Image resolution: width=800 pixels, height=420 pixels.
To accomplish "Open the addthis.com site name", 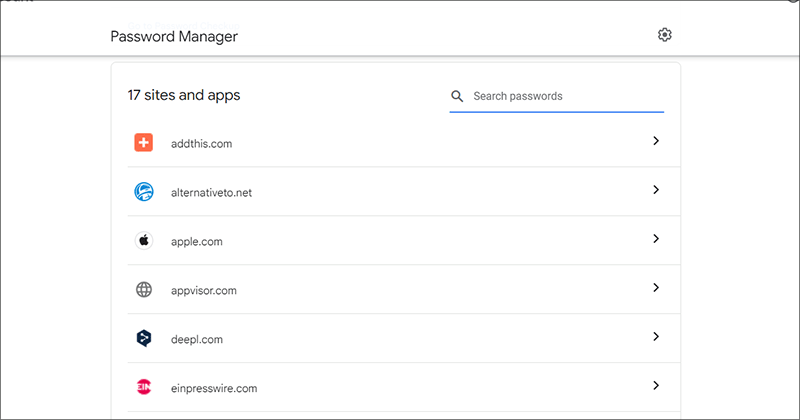I will (202, 144).
